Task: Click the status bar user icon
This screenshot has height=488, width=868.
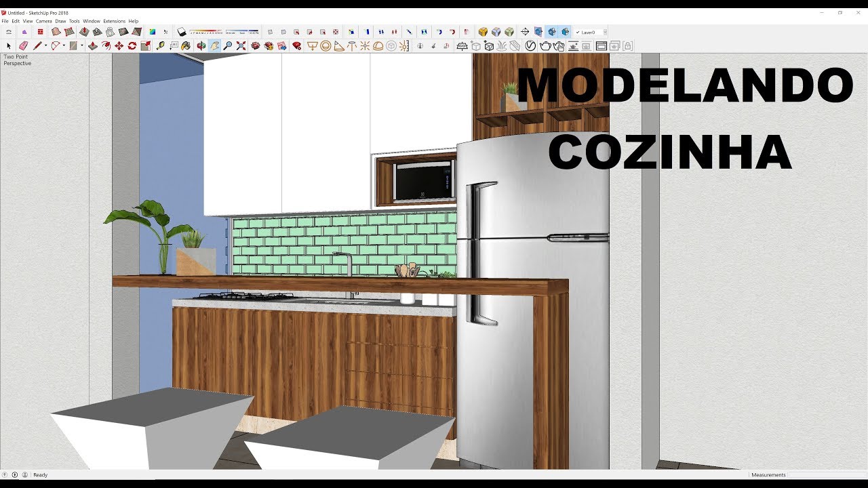Action: pos(25,475)
